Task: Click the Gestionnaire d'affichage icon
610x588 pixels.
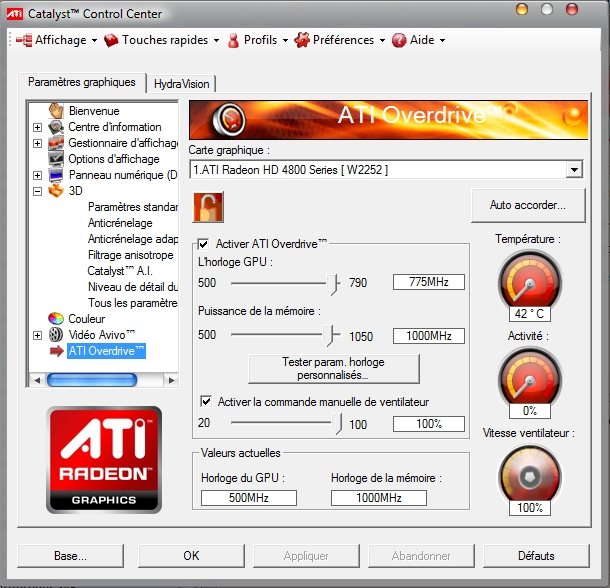Action: [x=56, y=143]
